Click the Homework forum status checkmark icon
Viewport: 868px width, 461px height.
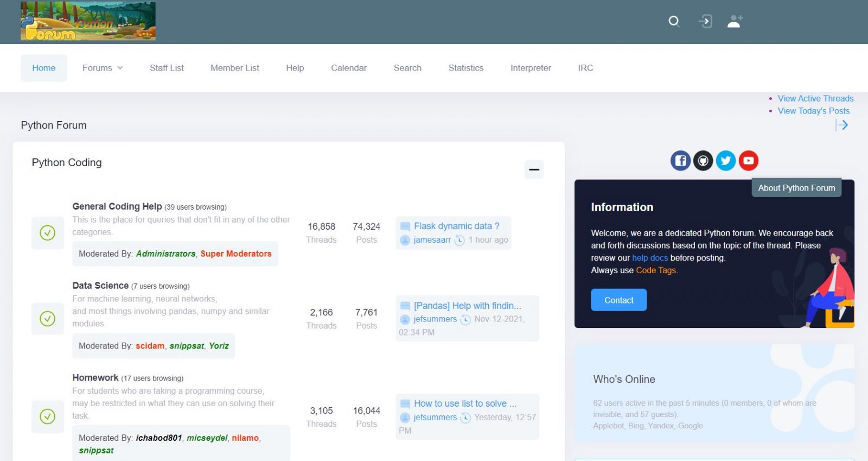[x=48, y=416]
